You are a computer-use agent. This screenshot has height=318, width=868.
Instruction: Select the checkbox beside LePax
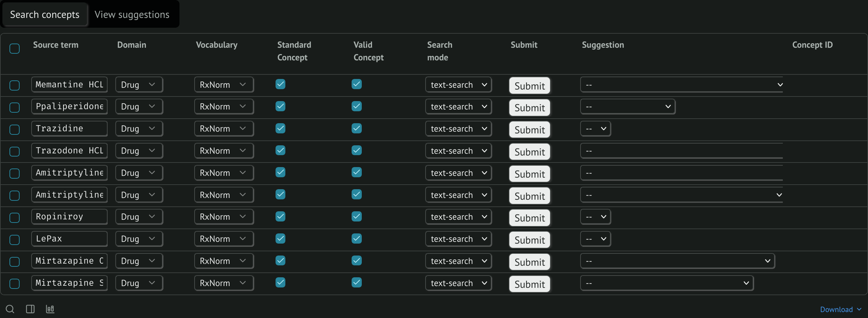[14, 240]
